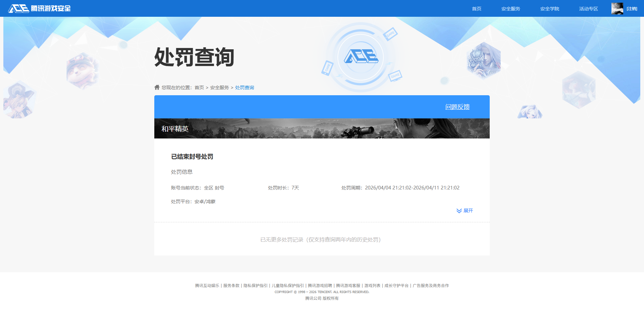Click the 已无更多处罚记录 notice text
The image size is (644, 335).
tap(321, 239)
